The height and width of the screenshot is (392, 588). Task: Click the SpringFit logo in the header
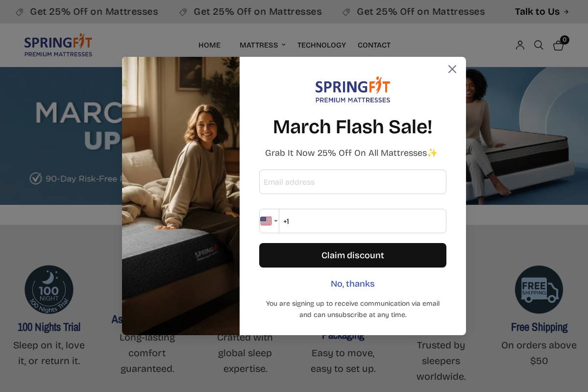[58, 45]
